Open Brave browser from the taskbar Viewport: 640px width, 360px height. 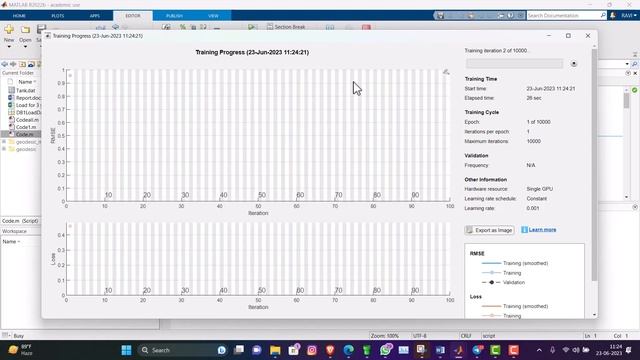coord(330,350)
